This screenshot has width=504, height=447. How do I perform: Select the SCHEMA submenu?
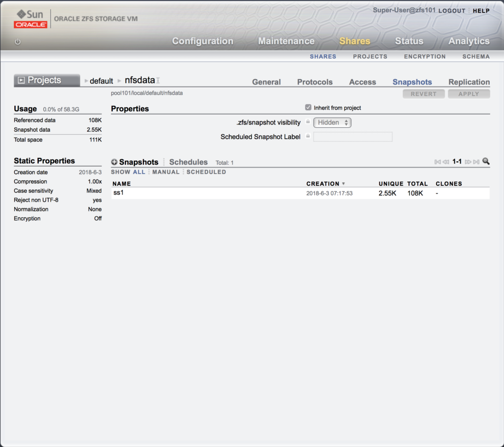point(476,57)
